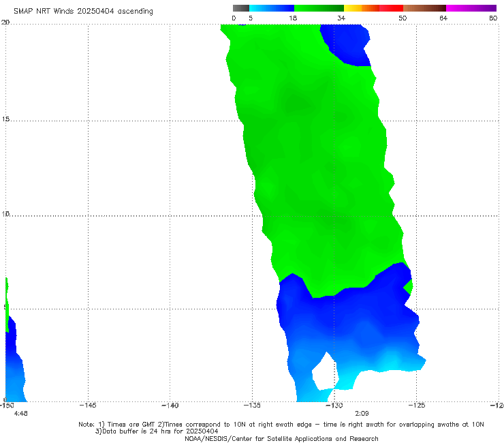Click the colorbar label '50'
The width and height of the screenshot is (504, 443).
(403, 18)
